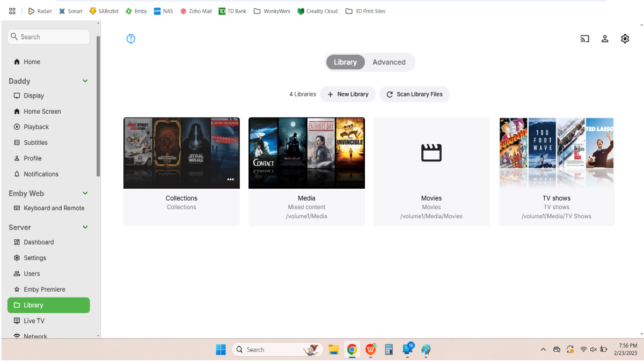Collapse the Daddy section chevron
The image size is (644, 362).
click(85, 80)
